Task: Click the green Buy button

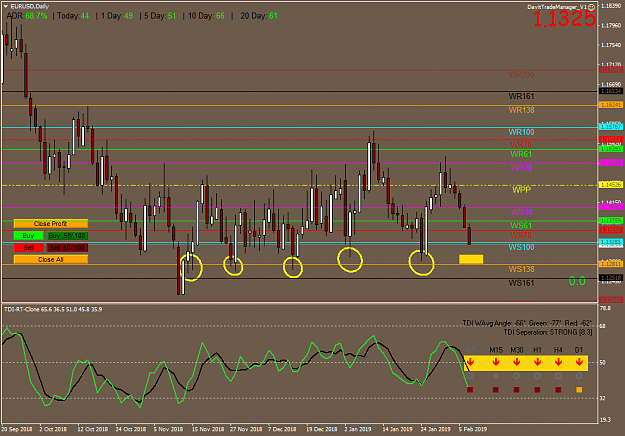Action: click(x=28, y=236)
